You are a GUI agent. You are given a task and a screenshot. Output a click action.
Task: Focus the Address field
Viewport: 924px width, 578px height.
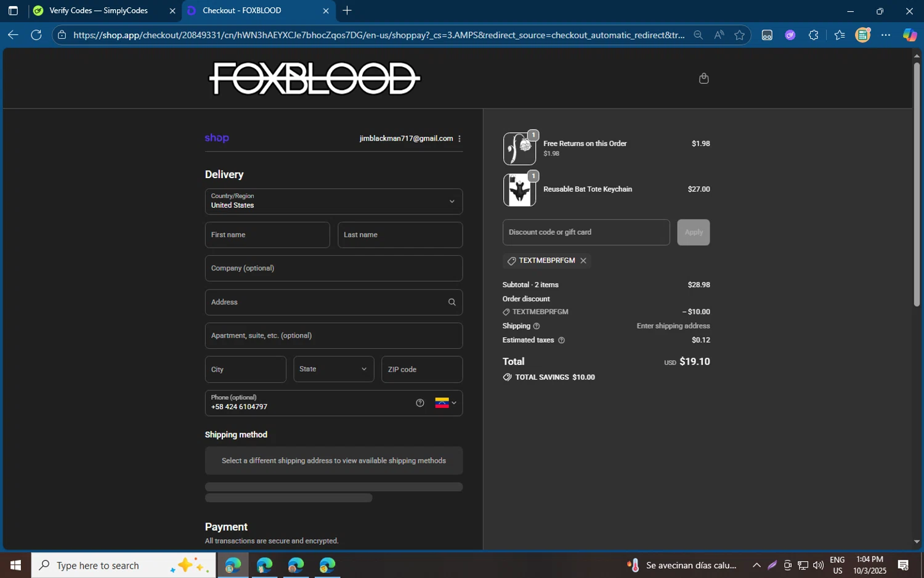pyautogui.click(x=334, y=302)
